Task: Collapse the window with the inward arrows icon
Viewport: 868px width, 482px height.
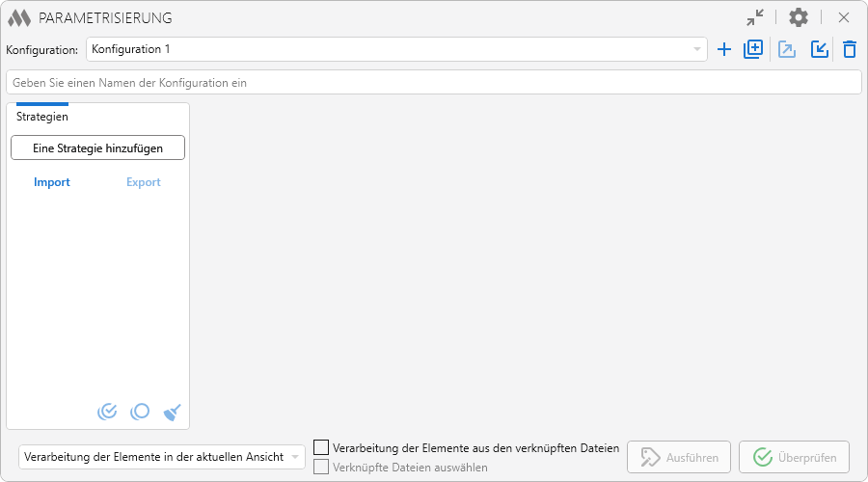Action: click(x=755, y=17)
